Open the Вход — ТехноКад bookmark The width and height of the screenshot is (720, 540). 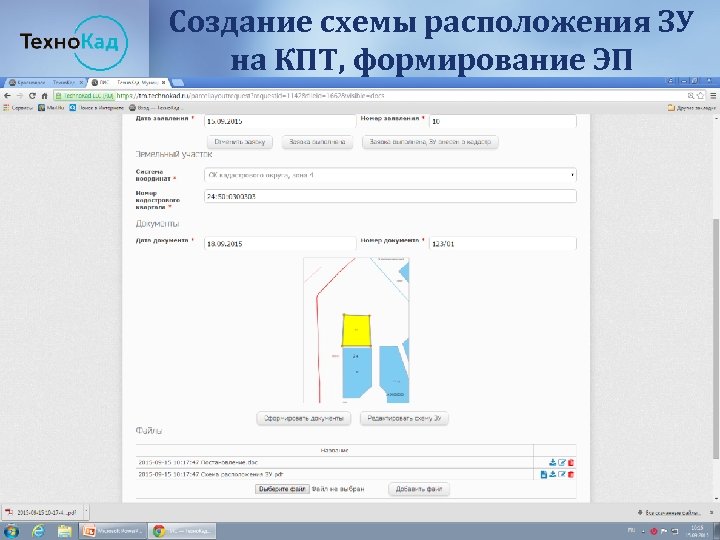[x=156, y=107]
